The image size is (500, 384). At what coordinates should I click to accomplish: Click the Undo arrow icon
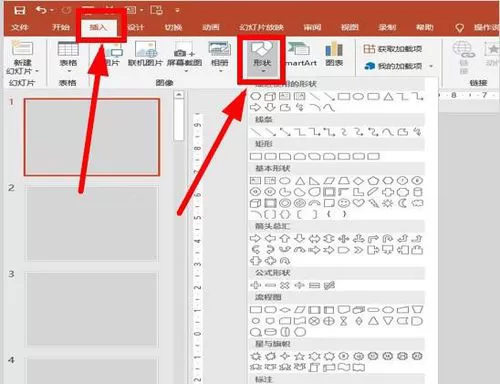pos(41,10)
